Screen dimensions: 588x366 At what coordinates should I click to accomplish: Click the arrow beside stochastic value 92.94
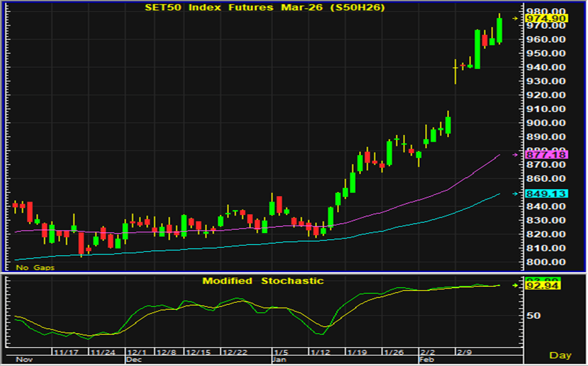coord(516,285)
